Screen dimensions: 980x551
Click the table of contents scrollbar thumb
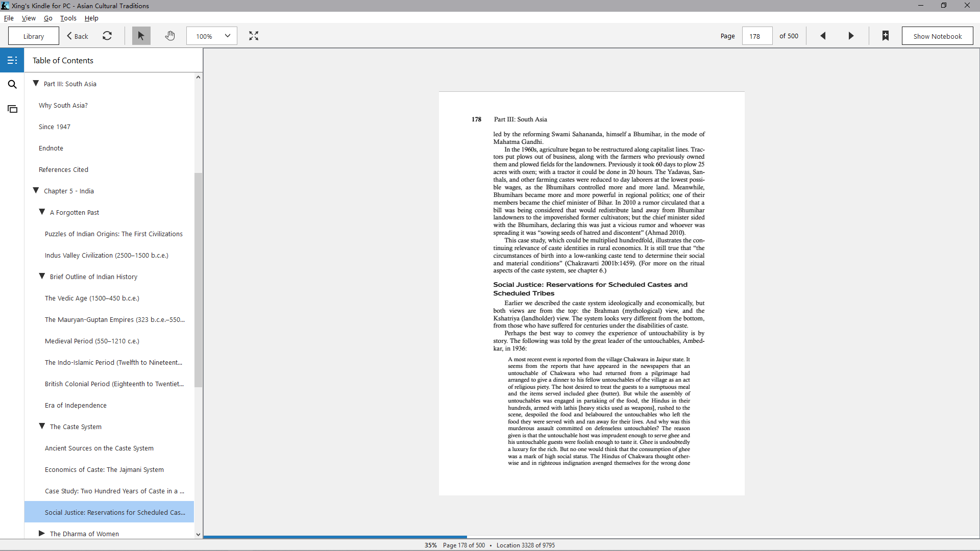click(198, 280)
